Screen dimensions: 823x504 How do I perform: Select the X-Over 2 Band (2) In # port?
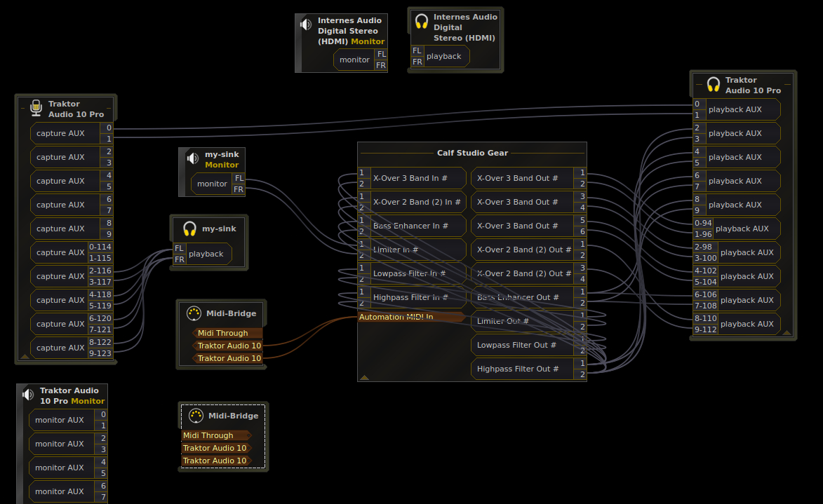pos(412,202)
